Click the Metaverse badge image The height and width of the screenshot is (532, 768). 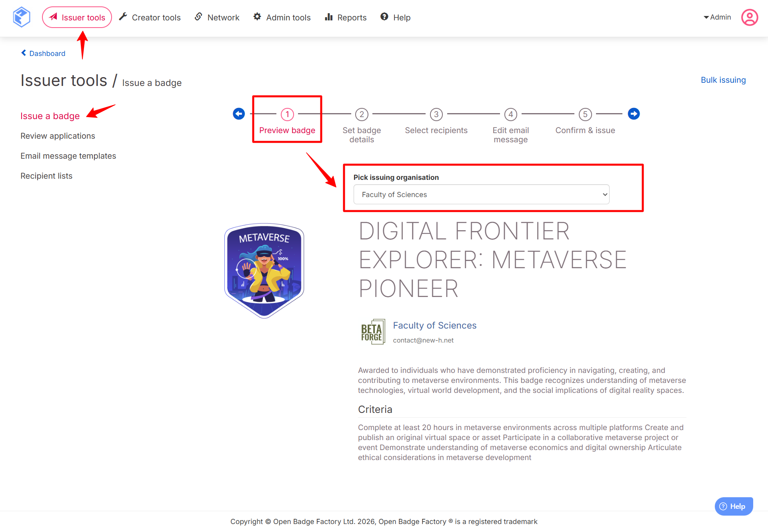tap(264, 271)
